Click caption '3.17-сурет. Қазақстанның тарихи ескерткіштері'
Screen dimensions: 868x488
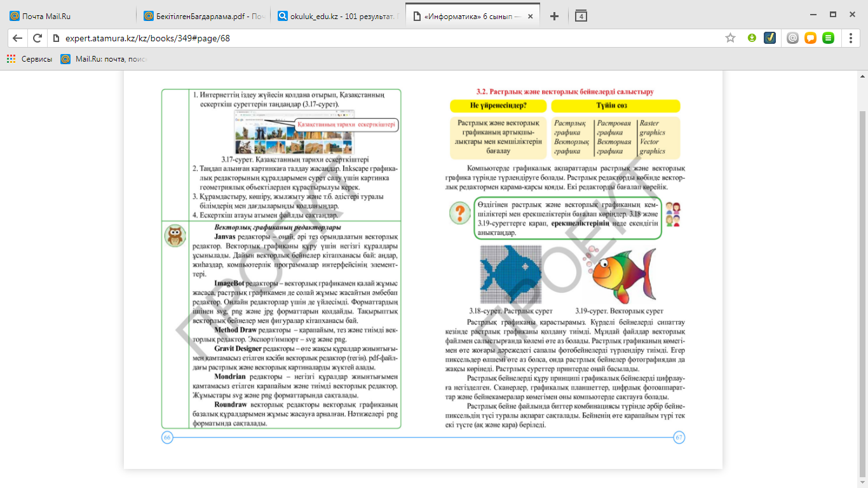pos(295,159)
